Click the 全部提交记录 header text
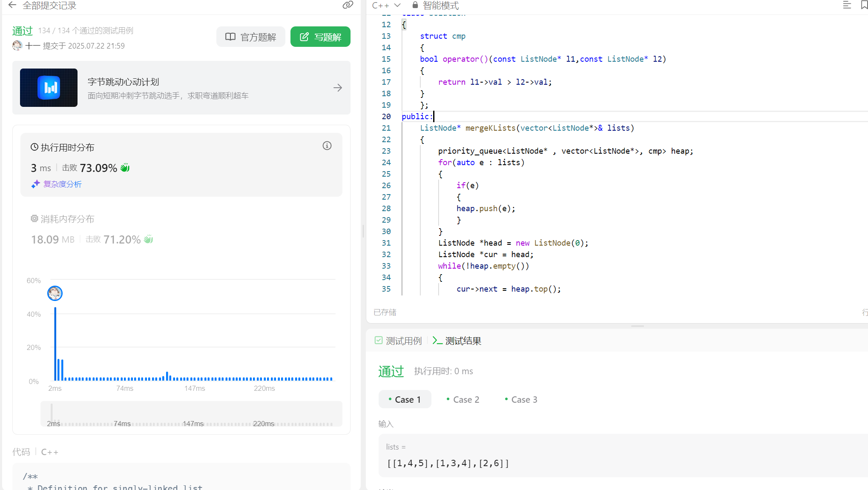Image resolution: width=868 pixels, height=490 pixels. tap(49, 6)
